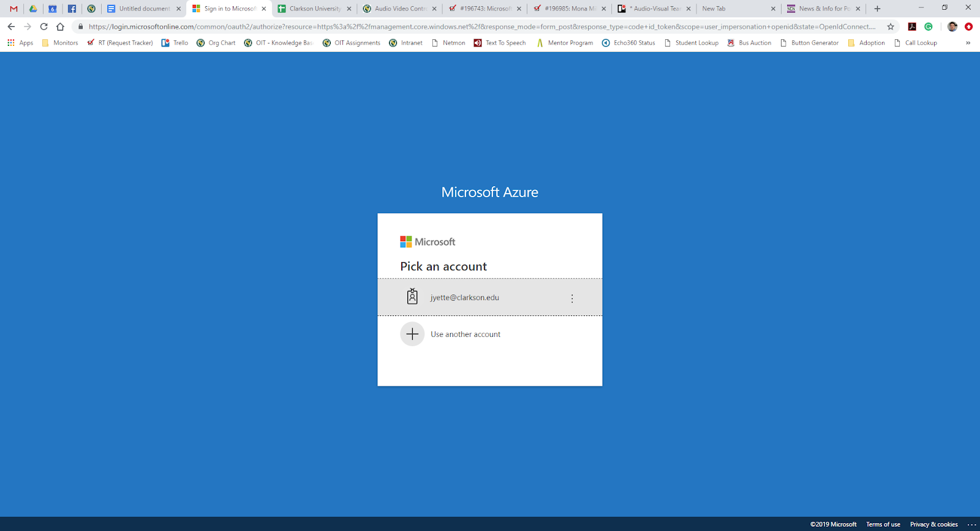
Task: Open the pinned Clarkson seal tab
Action: coord(91,9)
